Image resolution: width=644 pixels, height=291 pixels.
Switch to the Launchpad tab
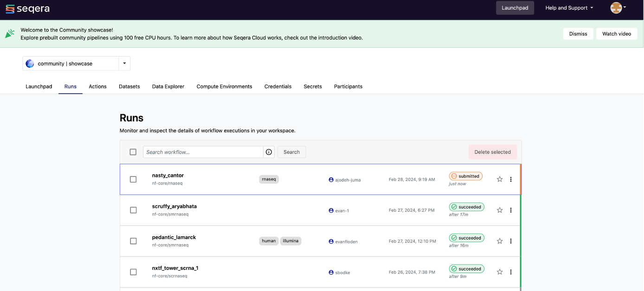click(39, 87)
